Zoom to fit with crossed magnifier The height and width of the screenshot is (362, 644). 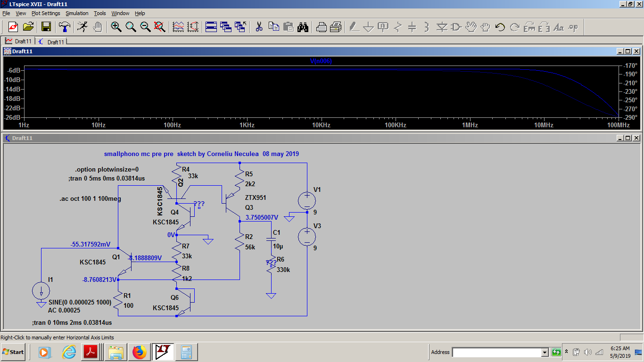pyautogui.click(x=160, y=27)
